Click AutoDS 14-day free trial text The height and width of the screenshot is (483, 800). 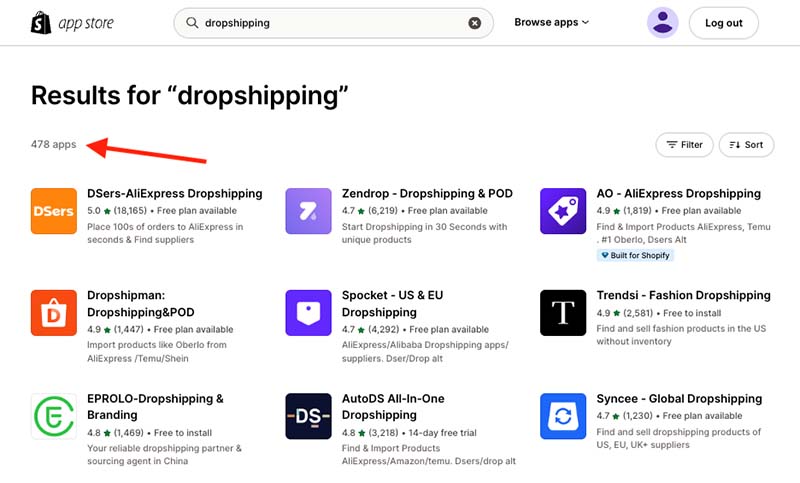pyautogui.click(x=442, y=433)
